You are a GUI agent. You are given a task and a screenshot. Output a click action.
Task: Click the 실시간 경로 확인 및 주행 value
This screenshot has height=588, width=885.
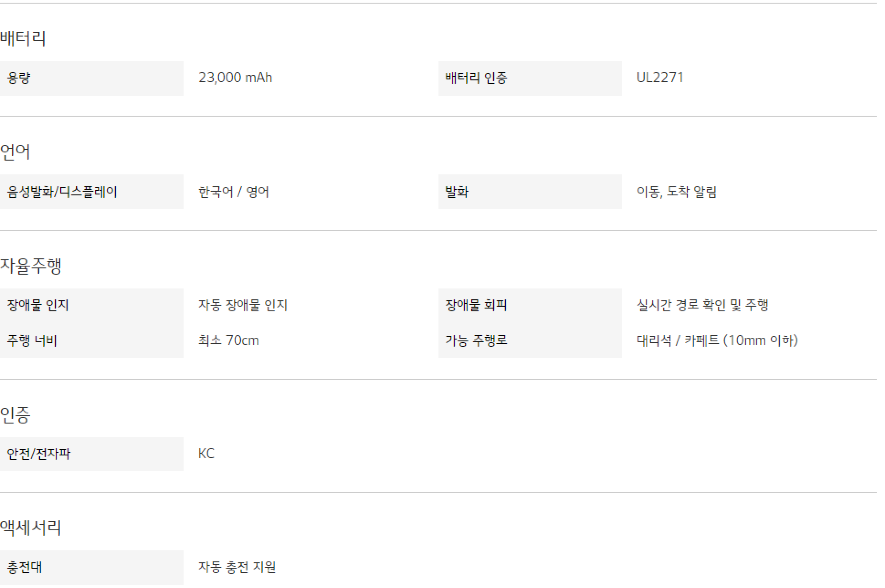(702, 305)
